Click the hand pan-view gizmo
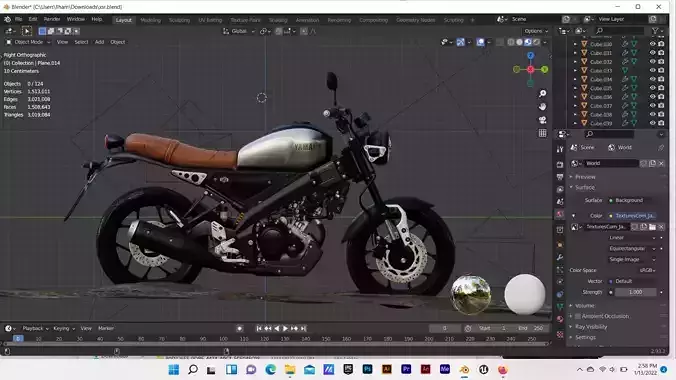 pyautogui.click(x=542, y=107)
